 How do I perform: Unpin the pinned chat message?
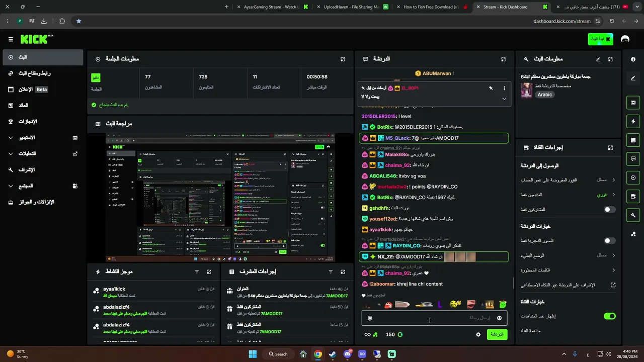point(491,88)
